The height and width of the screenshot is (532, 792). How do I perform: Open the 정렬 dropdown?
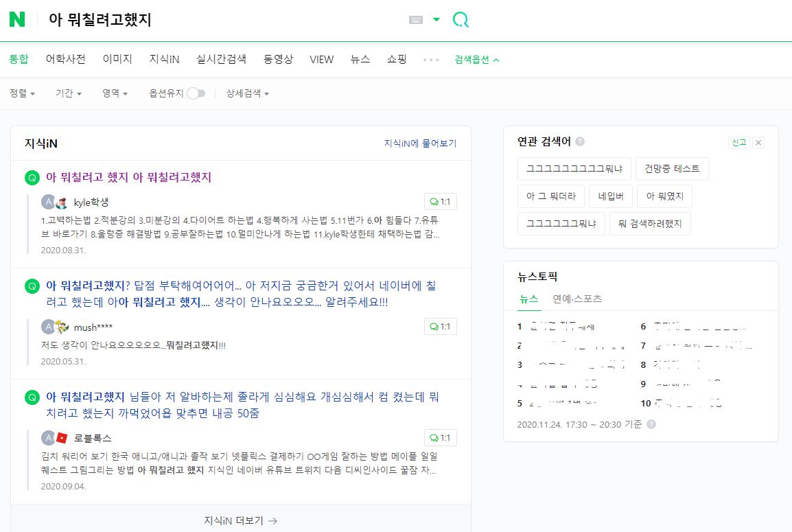point(22,93)
